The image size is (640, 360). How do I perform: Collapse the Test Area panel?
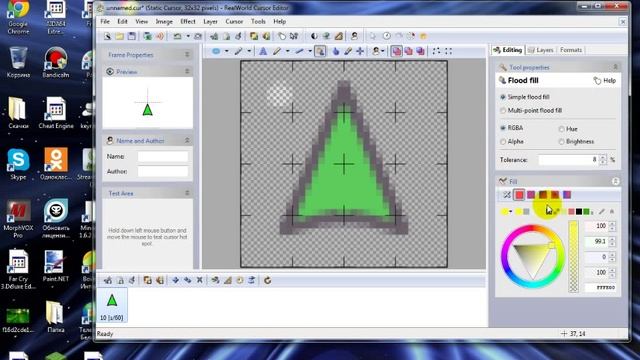[x=187, y=193]
